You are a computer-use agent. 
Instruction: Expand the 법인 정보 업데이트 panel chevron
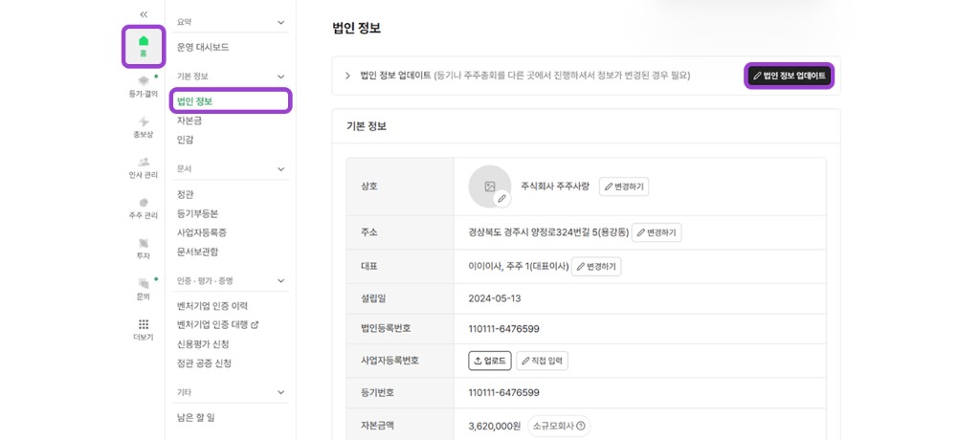pyautogui.click(x=347, y=76)
